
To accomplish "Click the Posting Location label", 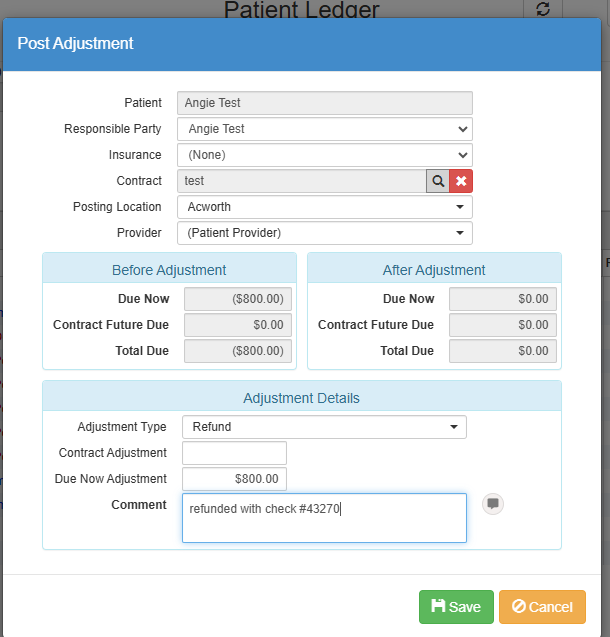I will [117, 207].
